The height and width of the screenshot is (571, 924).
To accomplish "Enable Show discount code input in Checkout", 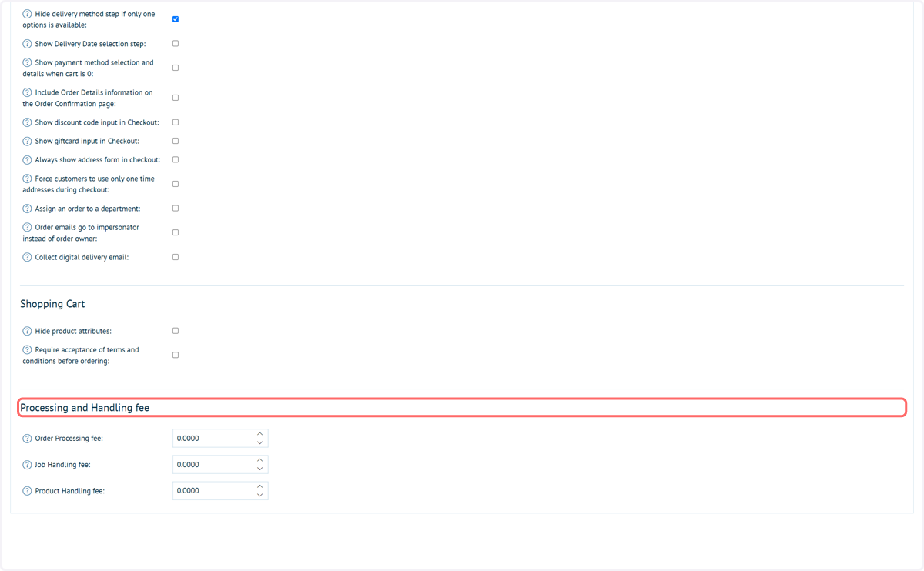I will (x=176, y=122).
